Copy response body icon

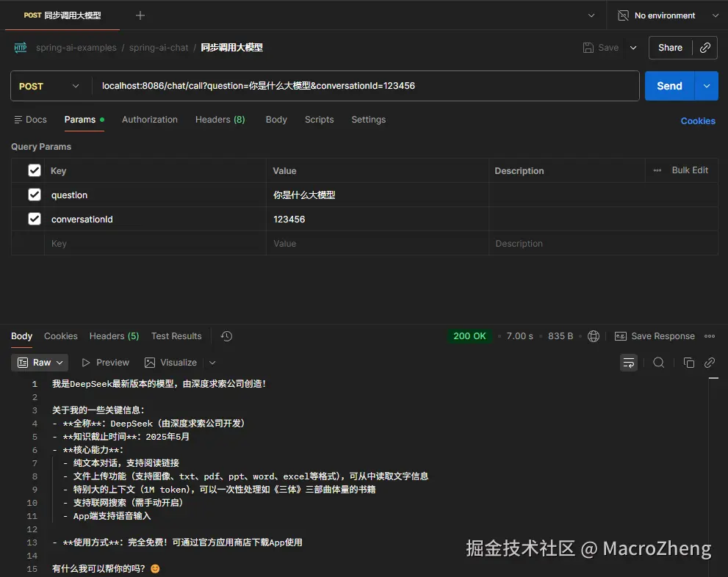click(x=689, y=363)
